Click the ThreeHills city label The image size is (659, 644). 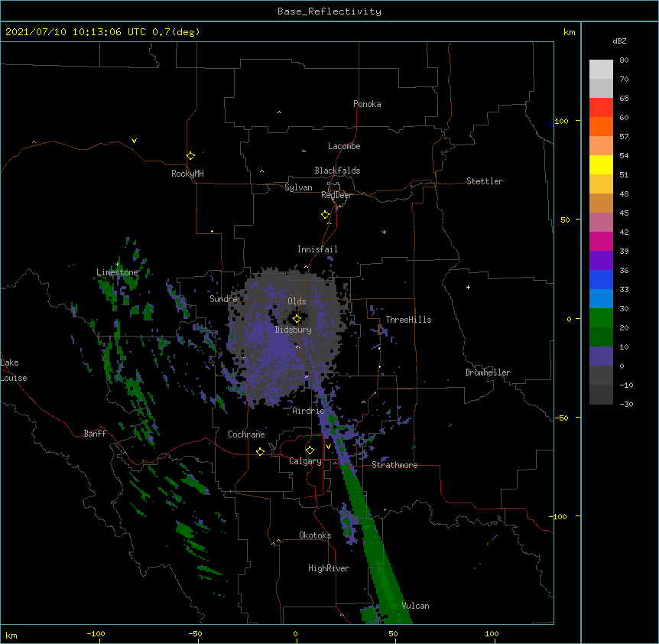point(408,320)
